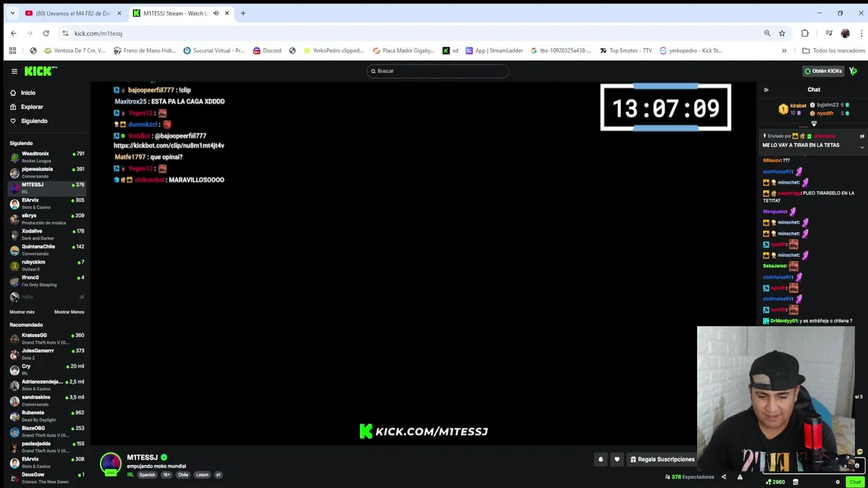Bookmark this page with star icon
Screen dimensions: 868x488
point(782,33)
